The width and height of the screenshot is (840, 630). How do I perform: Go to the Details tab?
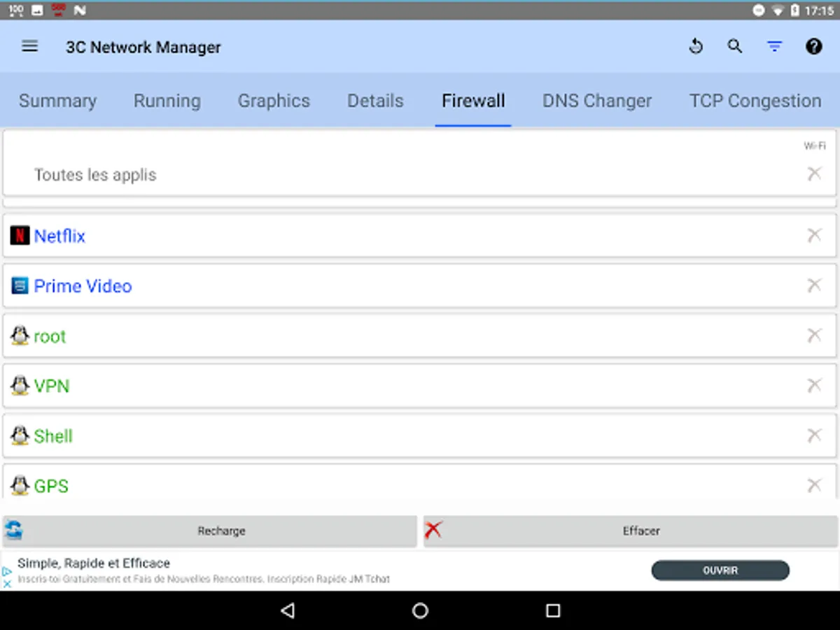[375, 101]
